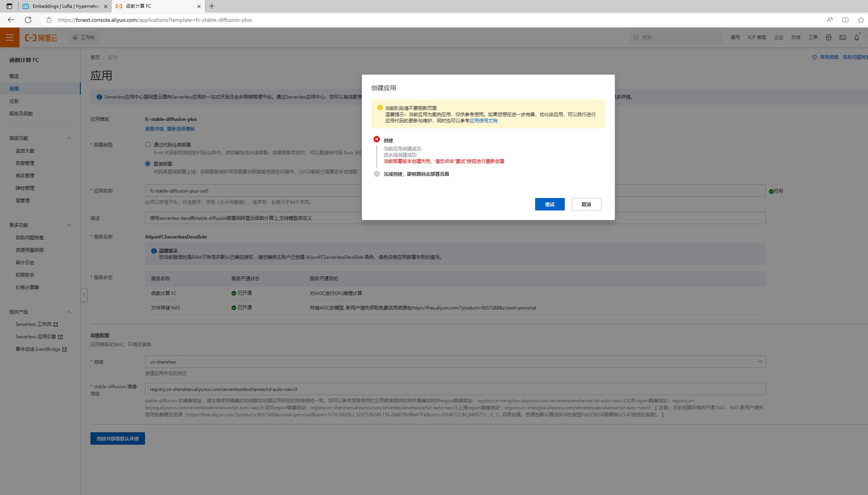Focus the console search box
Viewport: 868px width, 495px height.
675,37
